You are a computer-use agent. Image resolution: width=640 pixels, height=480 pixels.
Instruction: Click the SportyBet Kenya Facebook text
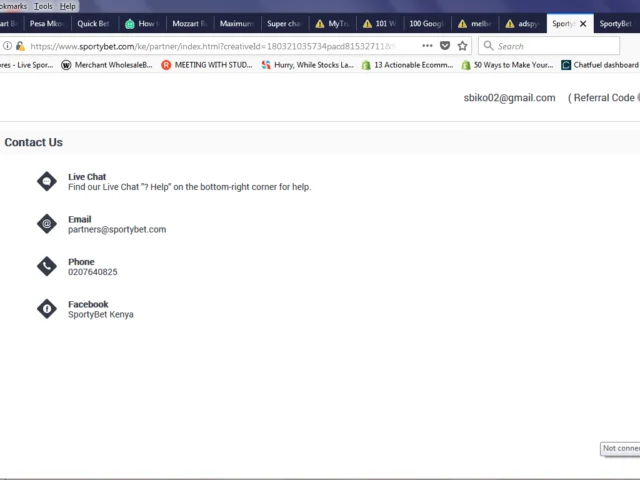101,315
